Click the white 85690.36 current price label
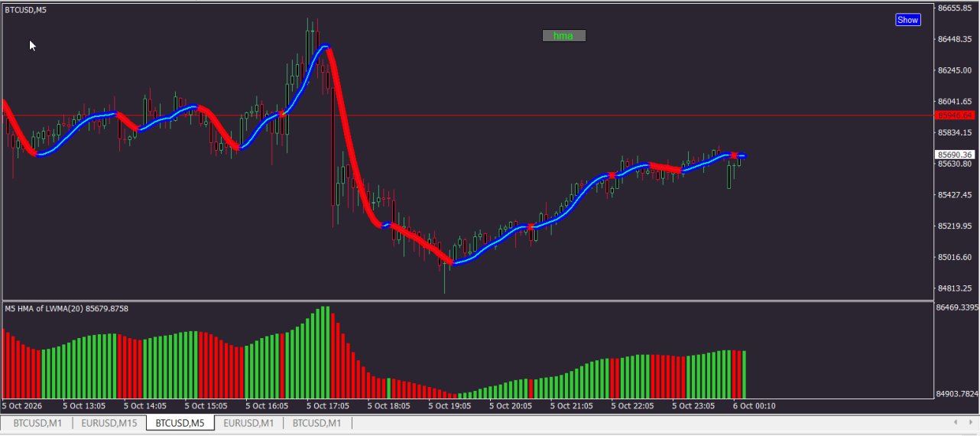 point(956,155)
